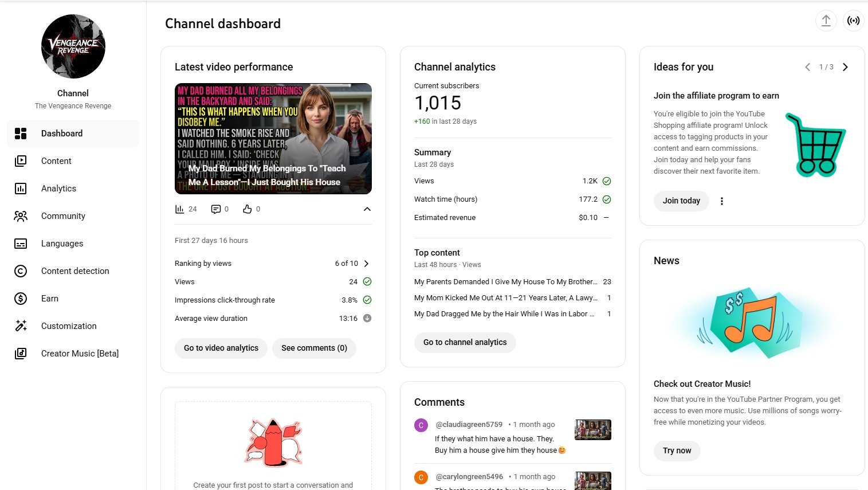Screen dimensions: 868x490
Task: Open the three-dot menu beside Join today
Action: point(721,201)
